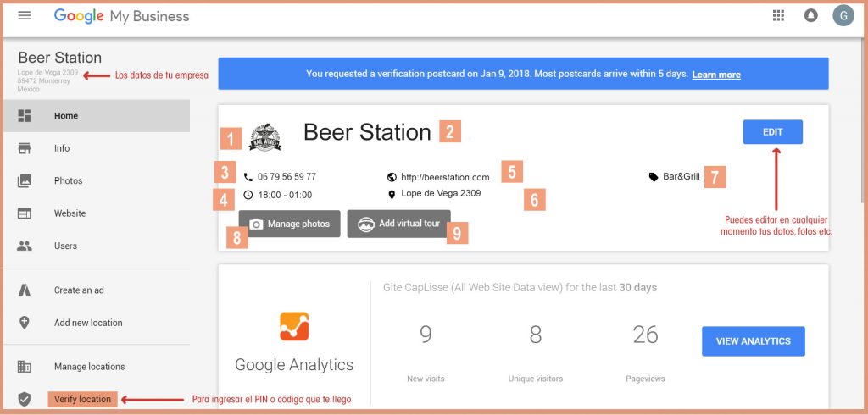Click the Beer Station card title

pos(367,132)
